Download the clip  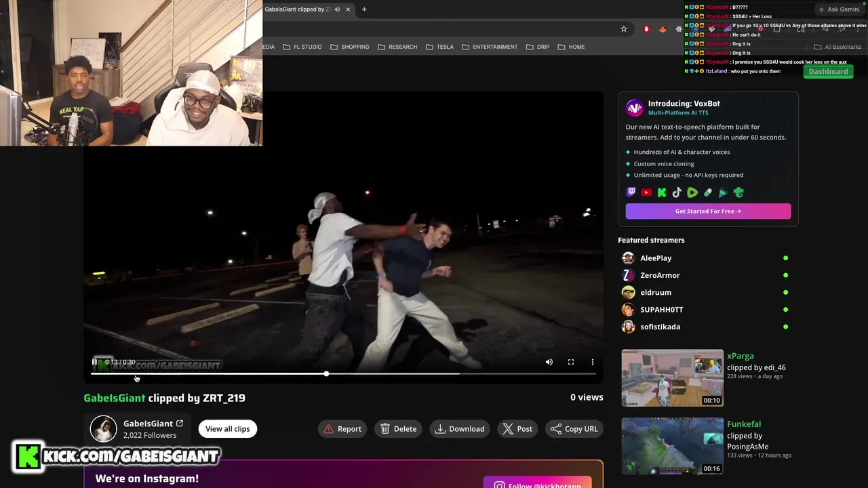pyautogui.click(x=460, y=428)
